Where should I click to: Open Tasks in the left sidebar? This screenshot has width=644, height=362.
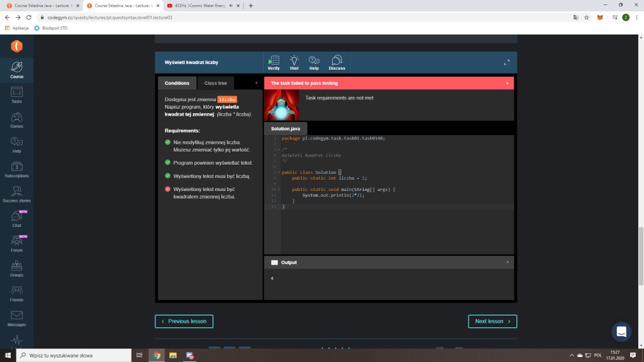17,95
